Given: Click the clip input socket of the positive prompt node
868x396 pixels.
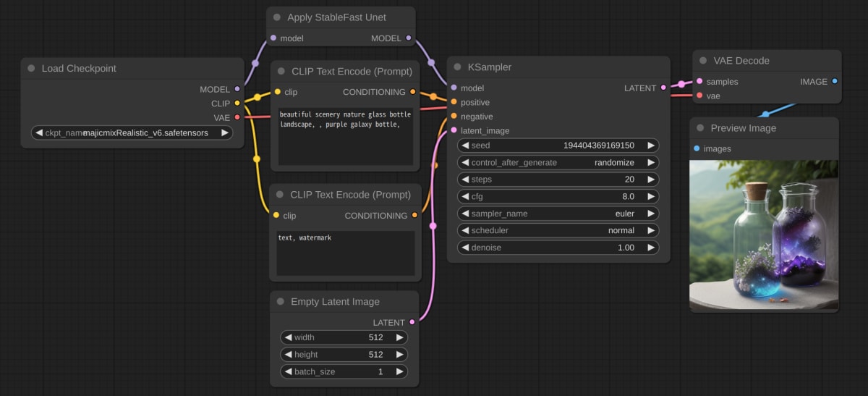Looking at the screenshot, I should [x=277, y=92].
